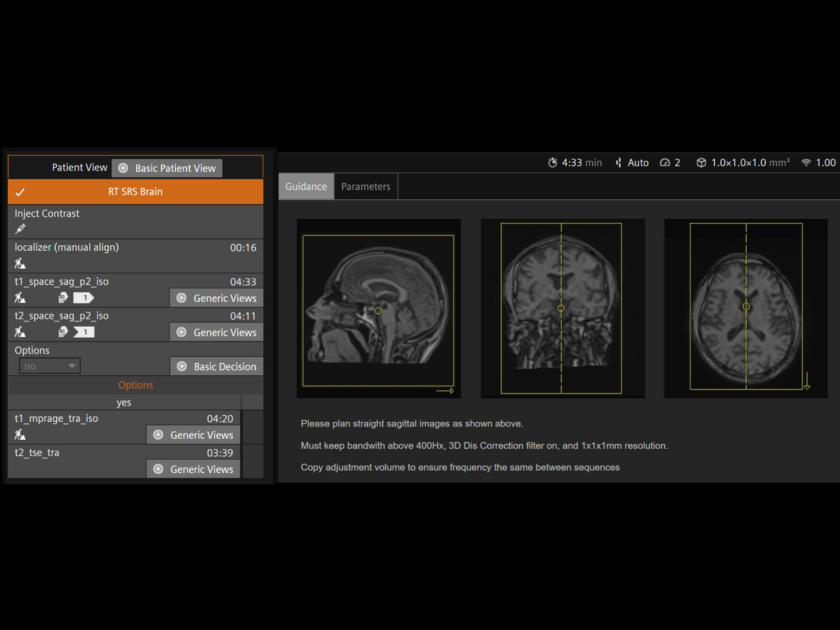
Task: Click the number 1 flag on t1_space_sag_p2_iso
Action: point(84,298)
